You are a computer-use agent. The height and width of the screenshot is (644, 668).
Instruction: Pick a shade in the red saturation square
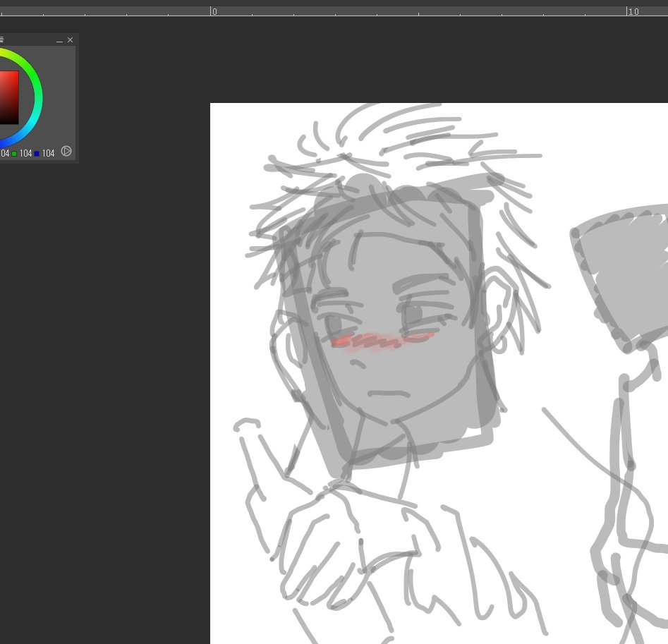[x=8, y=97]
